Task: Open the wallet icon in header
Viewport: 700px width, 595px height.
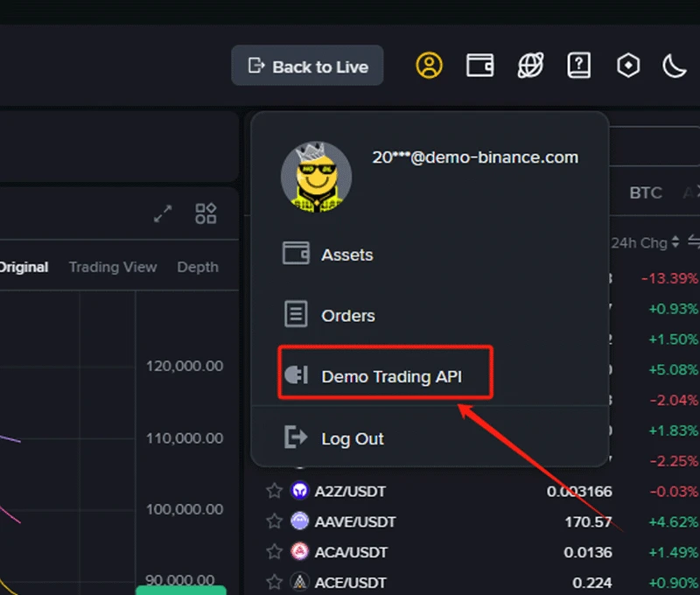Action: (479, 66)
